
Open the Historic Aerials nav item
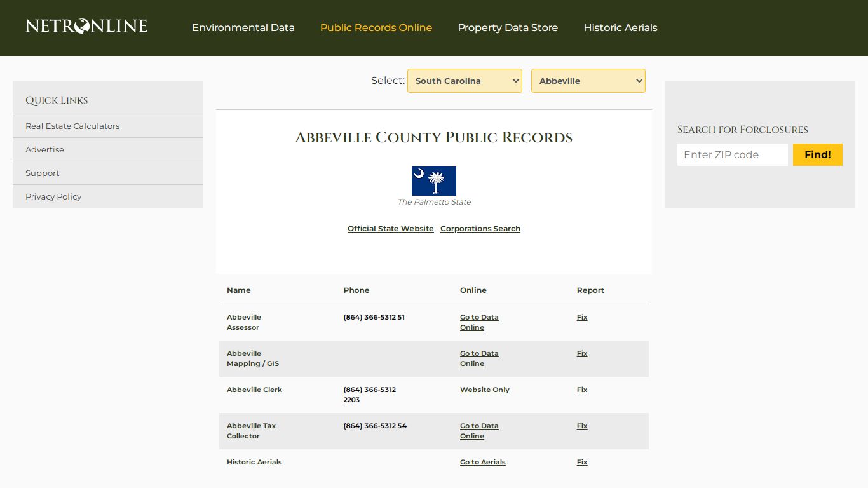click(x=620, y=28)
